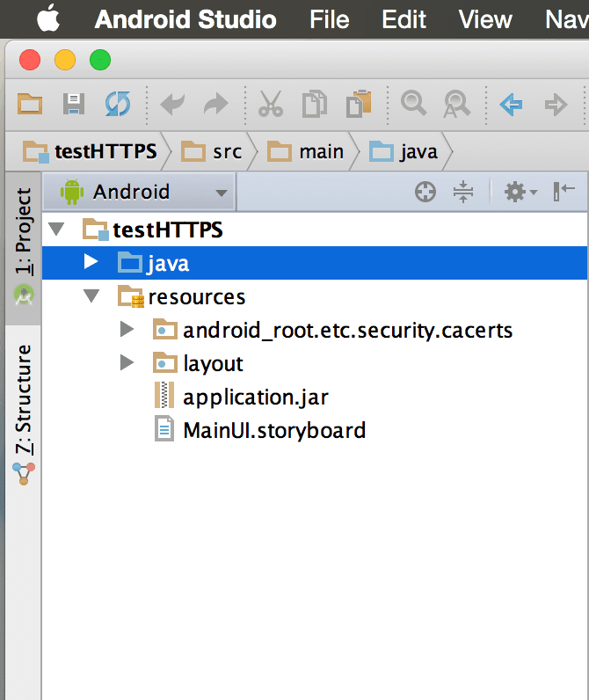Image resolution: width=589 pixels, height=700 pixels.
Task: Collapse the testHTTPS root node
Action: (57, 230)
